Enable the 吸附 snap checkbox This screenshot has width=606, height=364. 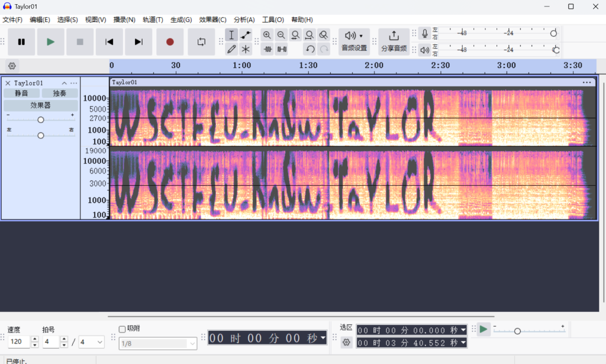tap(122, 329)
